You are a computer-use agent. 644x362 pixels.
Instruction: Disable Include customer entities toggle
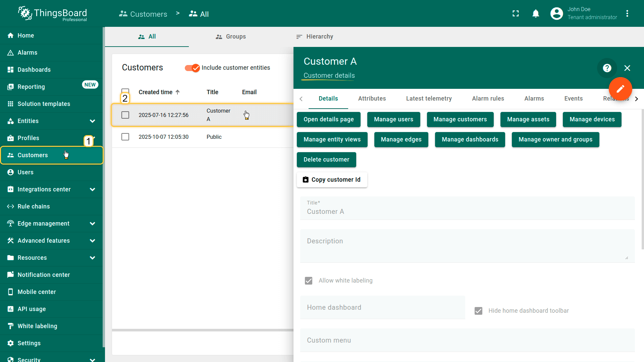click(192, 68)
